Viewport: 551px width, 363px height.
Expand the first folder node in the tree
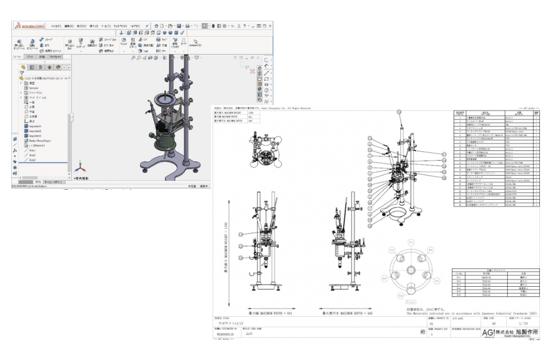21,83
